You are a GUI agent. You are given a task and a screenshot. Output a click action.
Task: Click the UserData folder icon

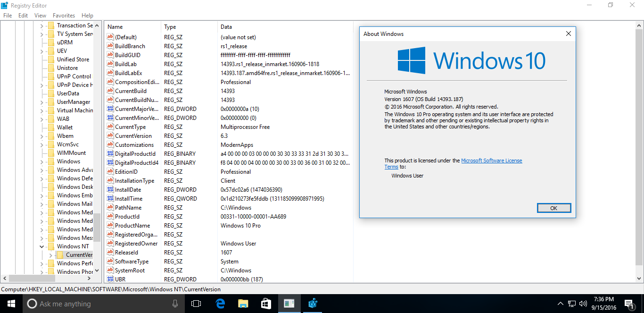click(51, 93)
